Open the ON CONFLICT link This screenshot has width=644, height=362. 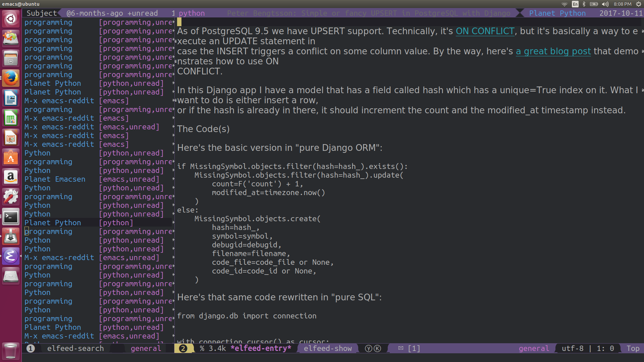(485, 31)
